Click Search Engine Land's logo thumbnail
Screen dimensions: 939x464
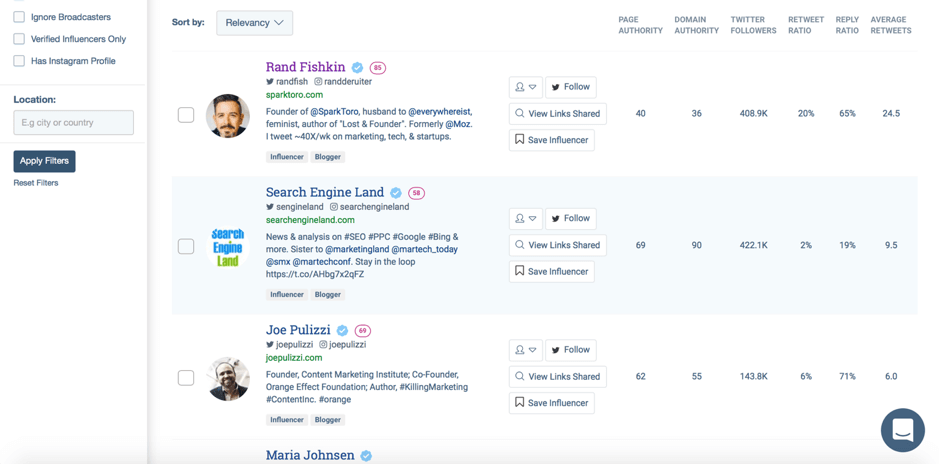tap(228, 247)
